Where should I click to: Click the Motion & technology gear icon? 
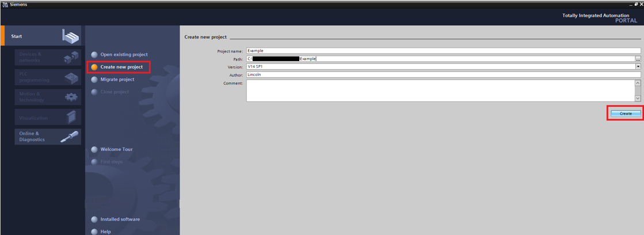point(71,97)
